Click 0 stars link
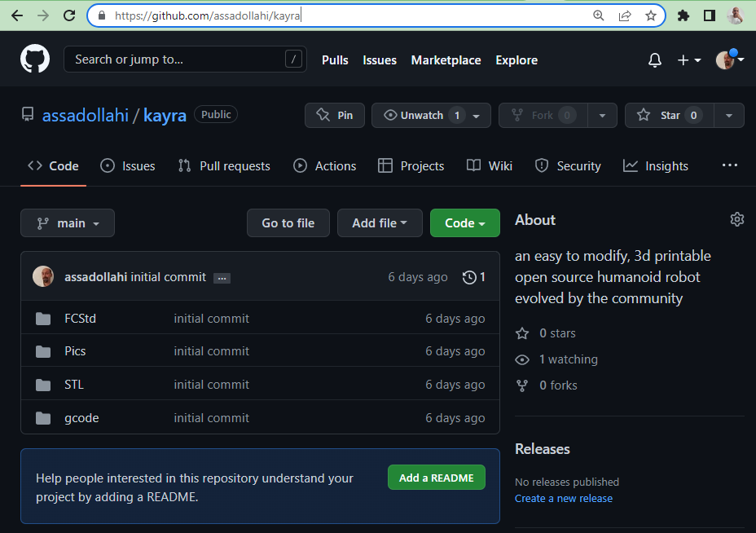Screen dimensions: 756x533 557,333
